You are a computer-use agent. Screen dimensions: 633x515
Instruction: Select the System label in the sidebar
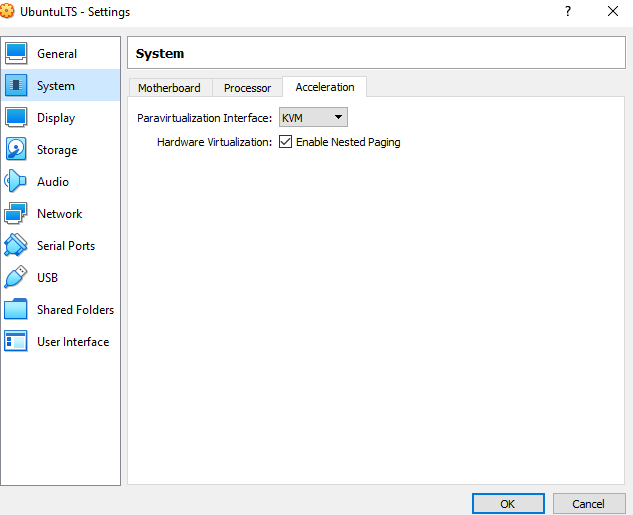point(56,86)
